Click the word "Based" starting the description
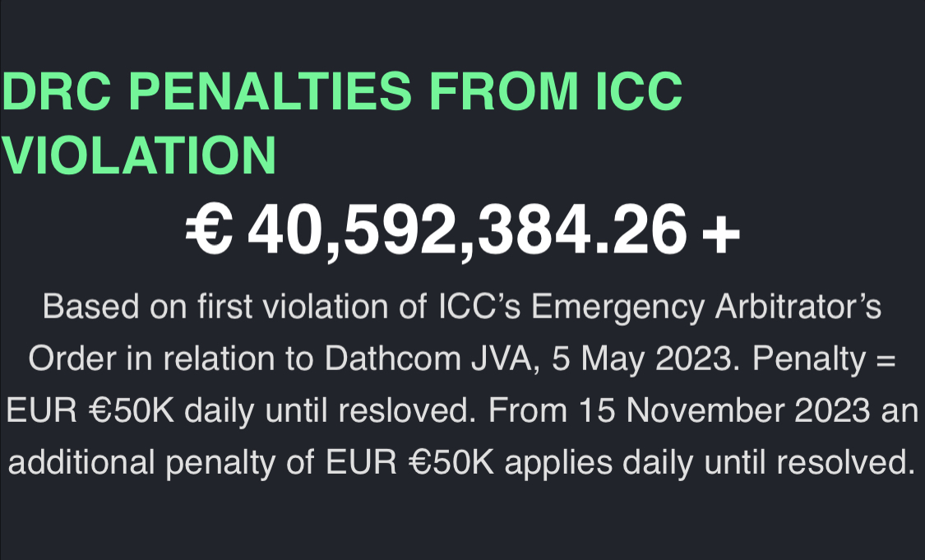Screen dimensions: 925x560 [x=90, y=306]
